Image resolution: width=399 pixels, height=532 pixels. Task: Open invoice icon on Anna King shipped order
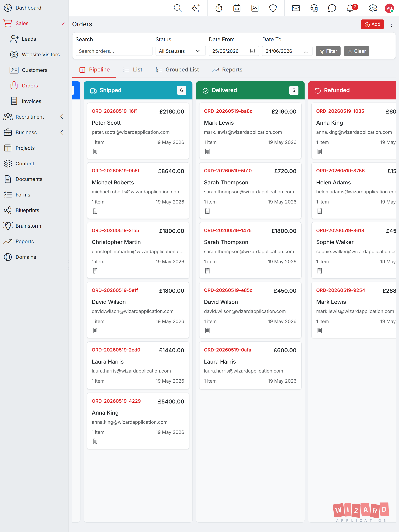click(x=95, y=441)
